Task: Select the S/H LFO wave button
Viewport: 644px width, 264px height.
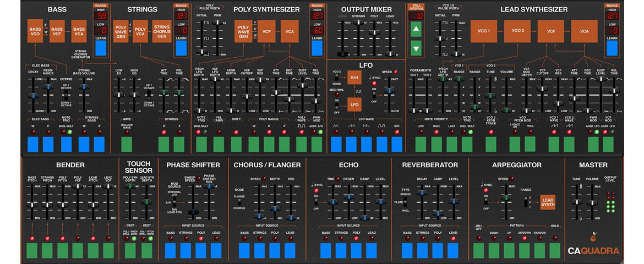Action: click(x=397, y=144)
